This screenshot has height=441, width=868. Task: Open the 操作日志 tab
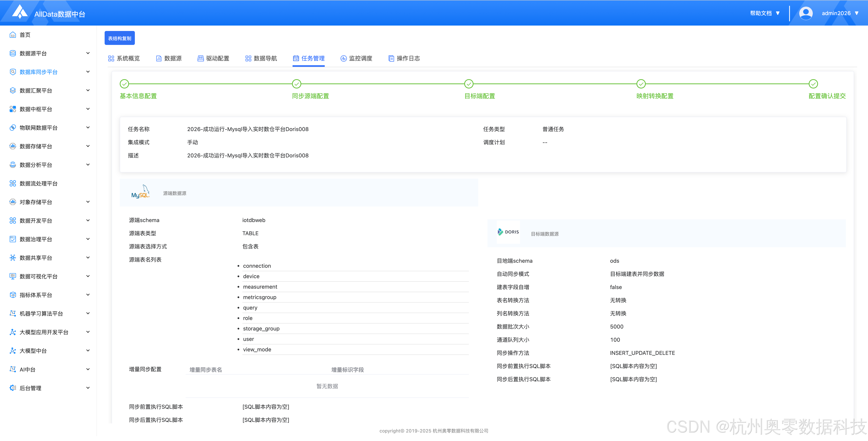(x=404, y=58)
